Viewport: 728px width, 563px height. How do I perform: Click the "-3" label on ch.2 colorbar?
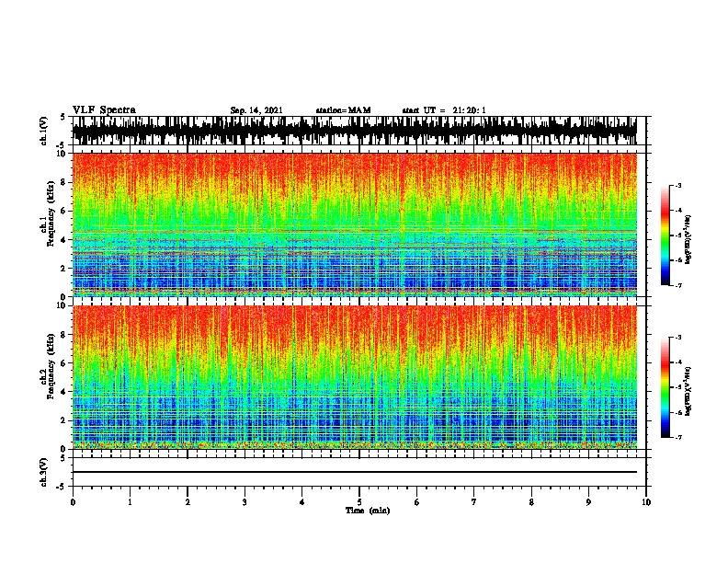pos(677,338)
